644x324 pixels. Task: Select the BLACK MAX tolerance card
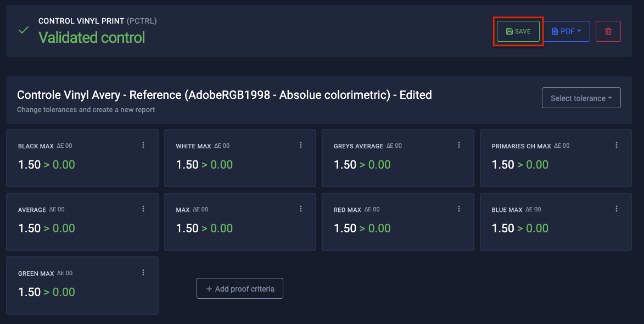pos(82,158)
